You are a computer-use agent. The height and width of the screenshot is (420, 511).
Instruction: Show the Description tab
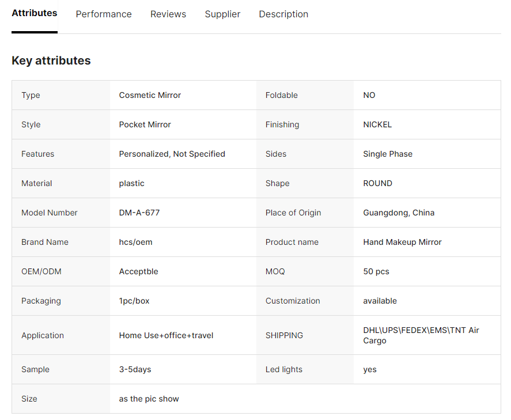coord(283,14)
